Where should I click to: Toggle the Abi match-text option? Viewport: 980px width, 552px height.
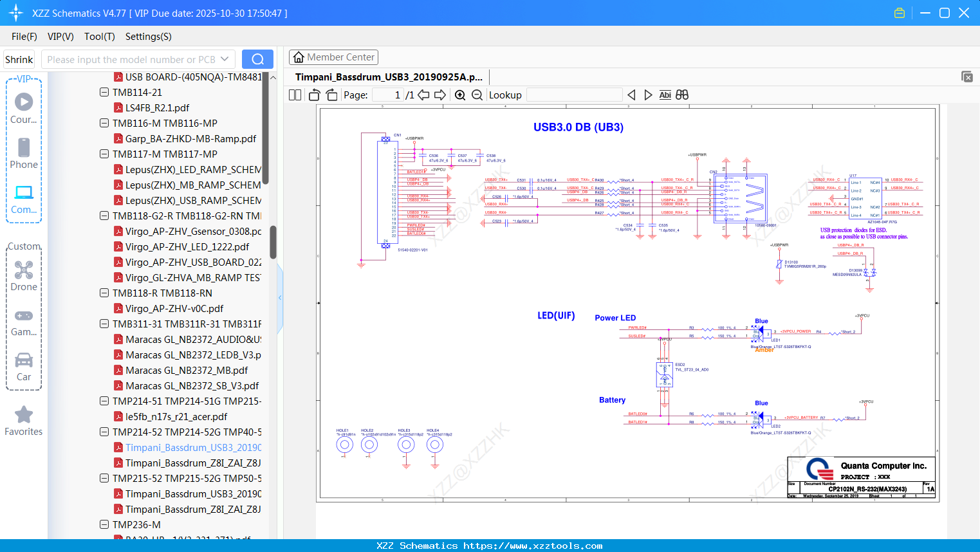665,95
